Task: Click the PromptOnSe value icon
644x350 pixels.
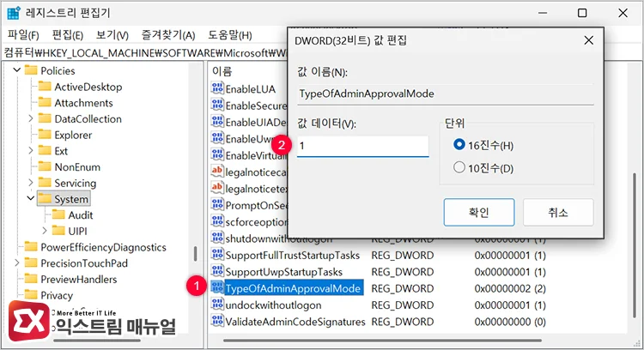Action: pos(217,205)
